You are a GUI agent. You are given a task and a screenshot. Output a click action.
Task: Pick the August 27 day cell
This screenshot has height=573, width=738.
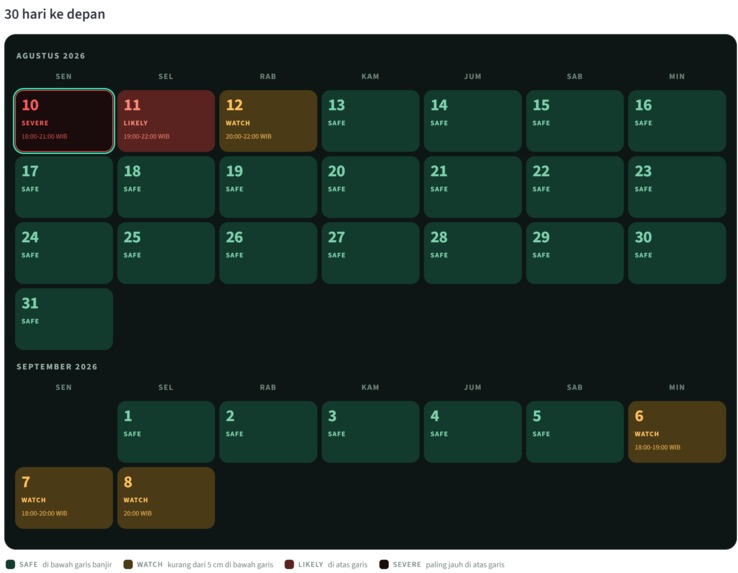pos(370,253)
